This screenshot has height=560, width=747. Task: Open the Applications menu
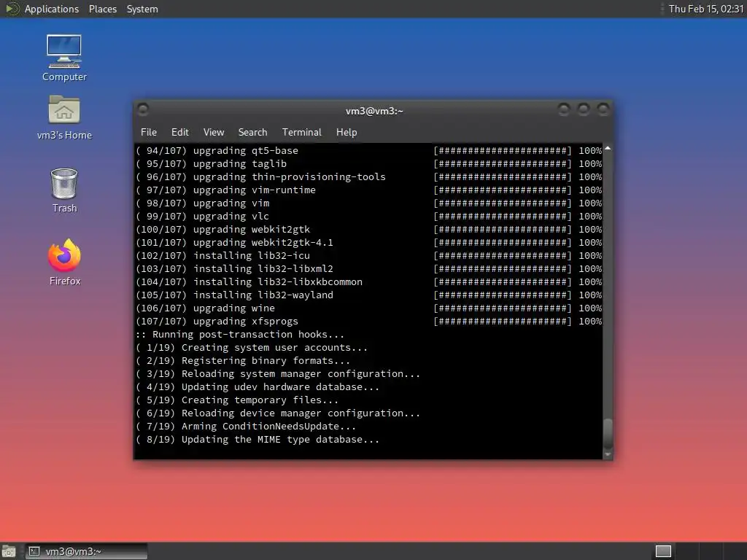tap(52, 9)
